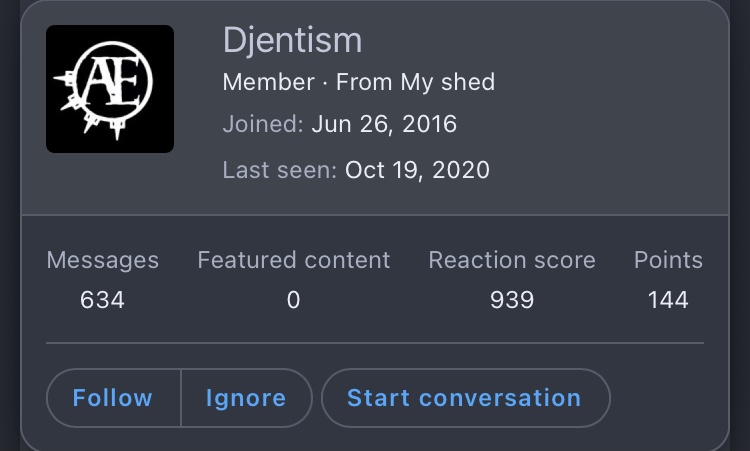Click the Reaction score label
Viewport: 750px width, 451px height.
(512, 260)
